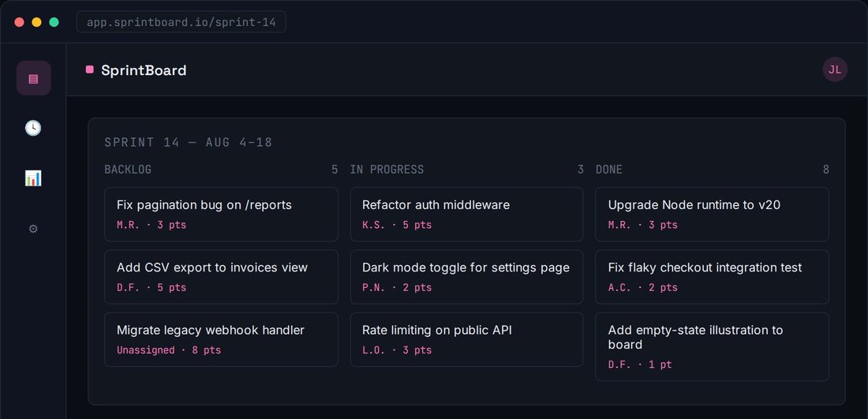Click the JL user avatar
868x419 pixels.
(835, 69)
